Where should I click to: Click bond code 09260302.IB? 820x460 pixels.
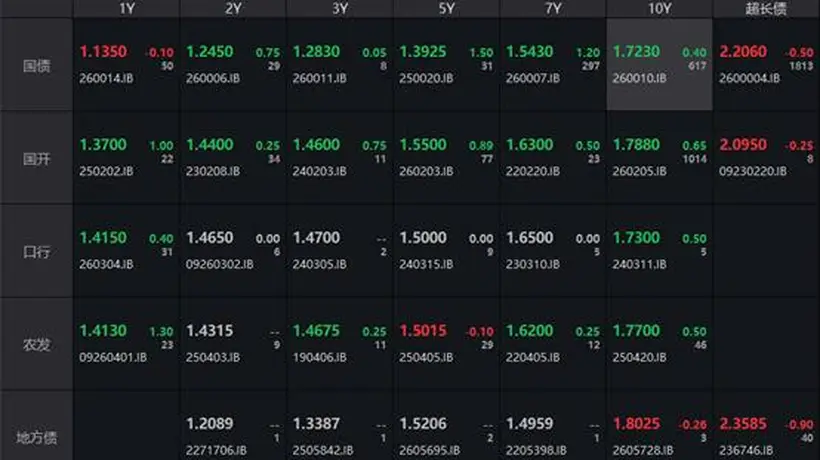tap(220, 264)
